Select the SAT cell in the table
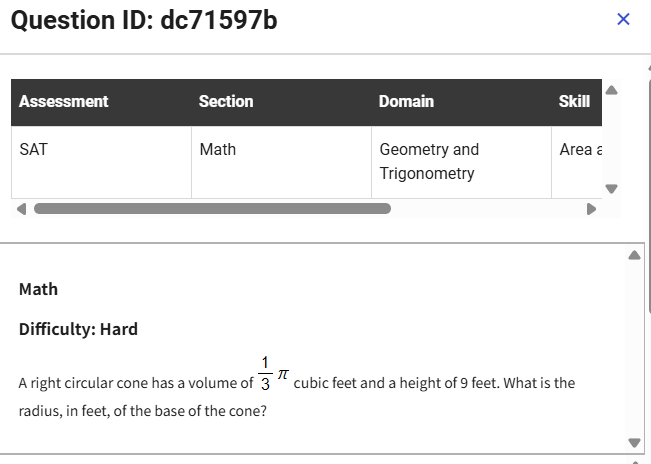The image size is (651, 464). 34,150
